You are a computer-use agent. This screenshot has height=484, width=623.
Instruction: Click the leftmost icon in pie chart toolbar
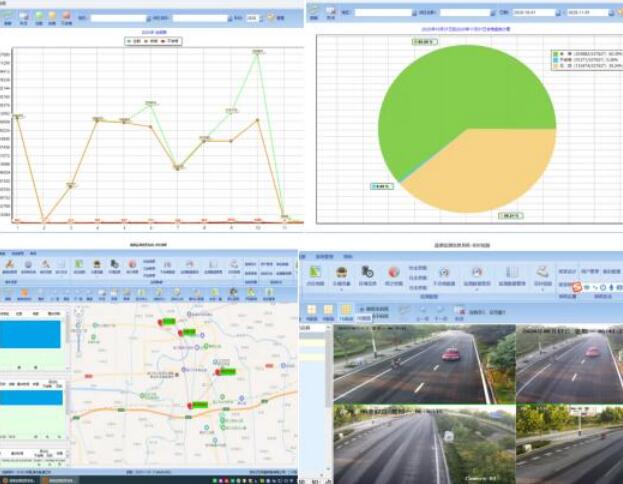(x=313, y=11)
